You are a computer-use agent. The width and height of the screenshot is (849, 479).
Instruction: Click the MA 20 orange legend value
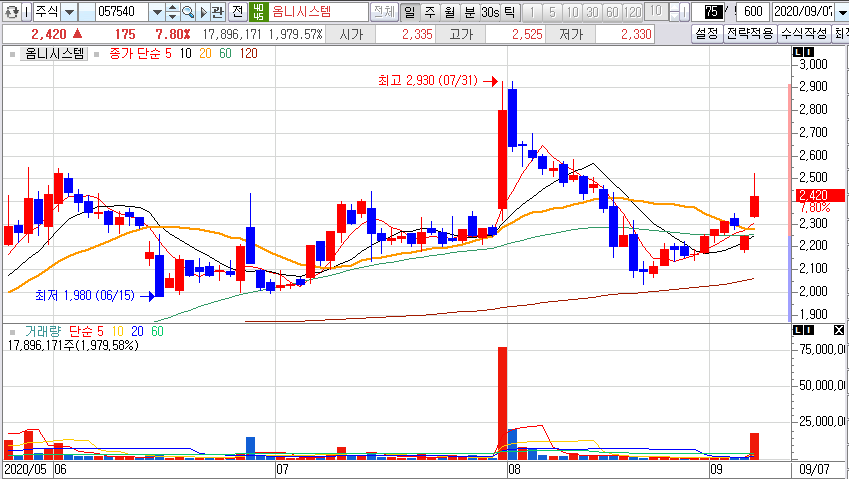[x=205, y=54]
